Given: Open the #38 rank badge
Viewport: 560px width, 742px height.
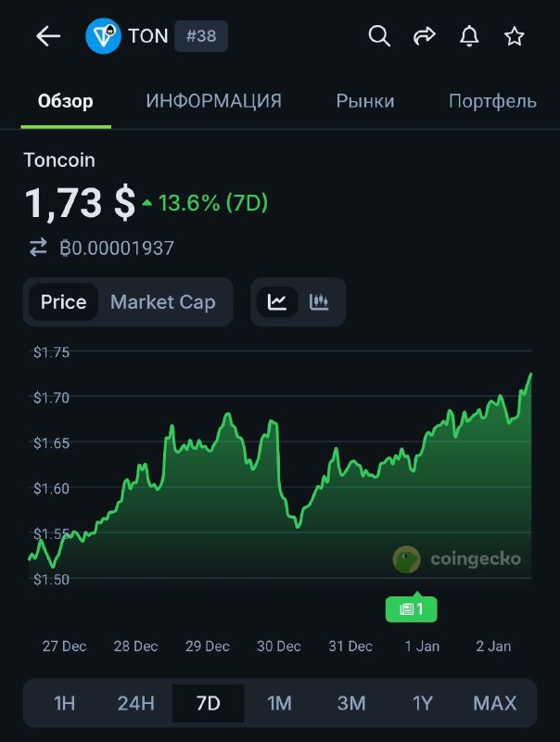Looking at the screenshot, I should 201,36.
